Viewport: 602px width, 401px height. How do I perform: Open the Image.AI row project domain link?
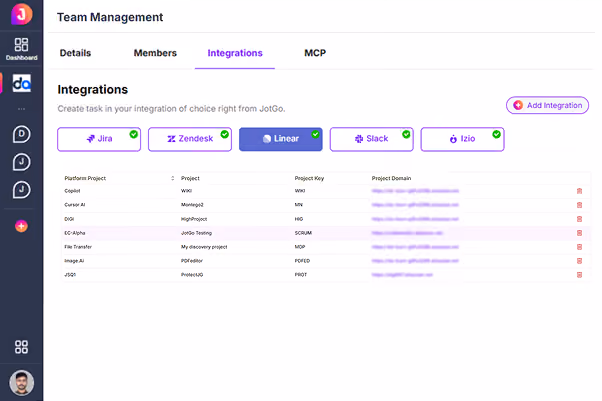[x=415, y=261]
